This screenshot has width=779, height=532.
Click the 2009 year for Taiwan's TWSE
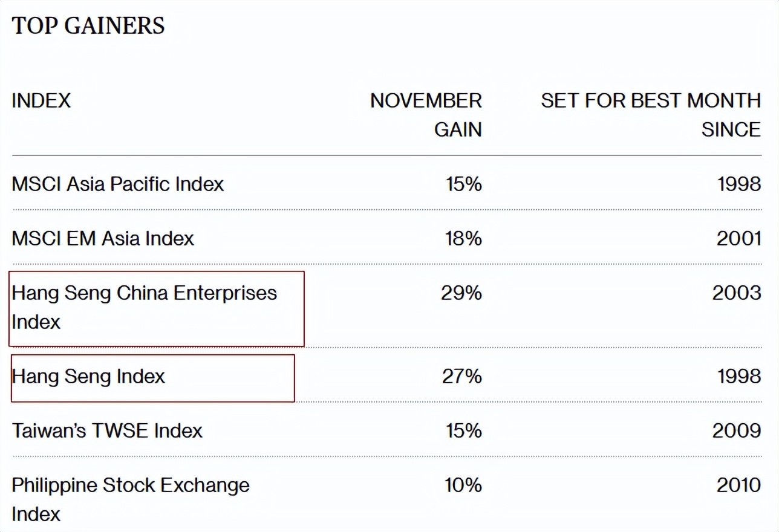coord(737,430)
